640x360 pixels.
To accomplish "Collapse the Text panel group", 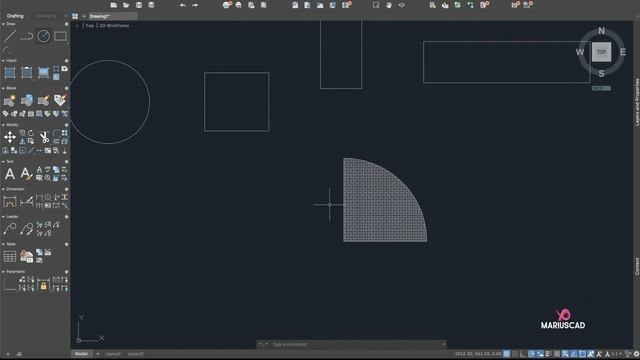I will (3, 162).
